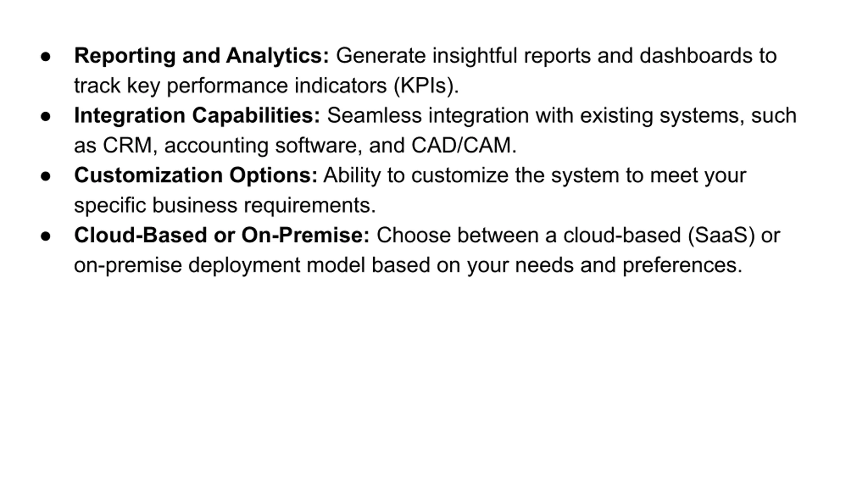Click the word CRM
Viewport: 868px width, 488px height.
(127, 145)
